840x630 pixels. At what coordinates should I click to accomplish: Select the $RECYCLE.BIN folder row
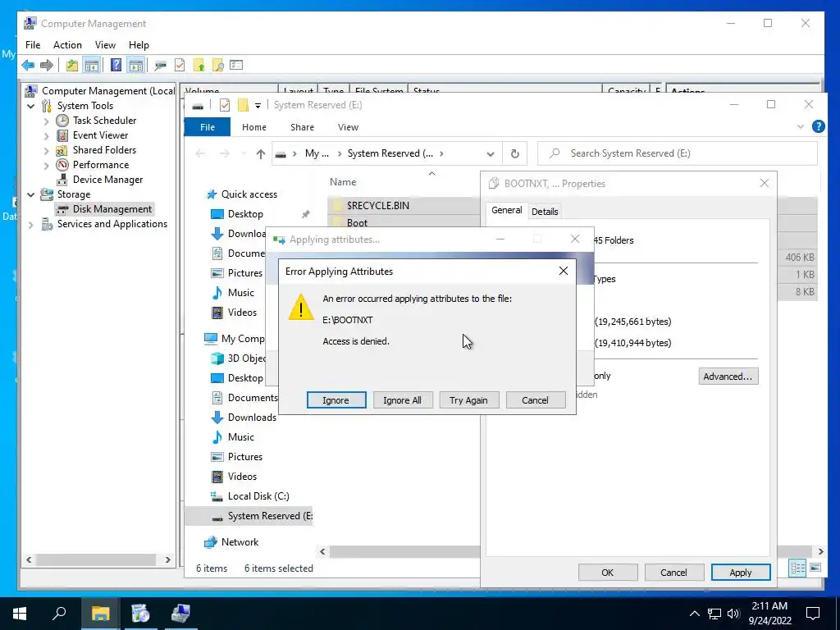pyautogui.click(x=404, y=205)
